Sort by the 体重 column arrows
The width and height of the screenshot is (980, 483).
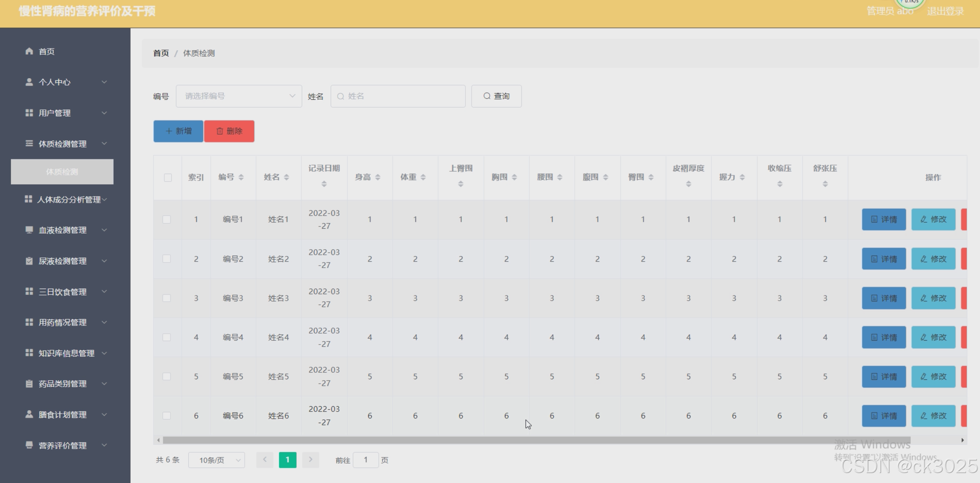(x=423, y=177)
